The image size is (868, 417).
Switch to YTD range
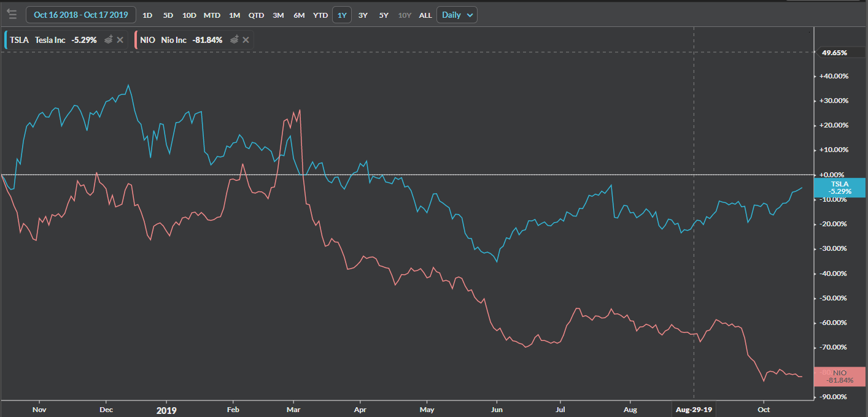coord(320,15)
